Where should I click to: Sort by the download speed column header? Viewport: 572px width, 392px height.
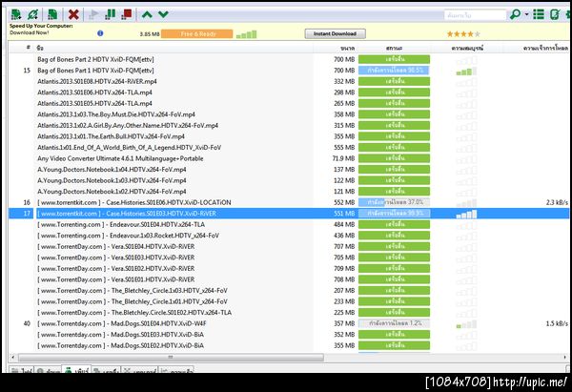(545, 49)
